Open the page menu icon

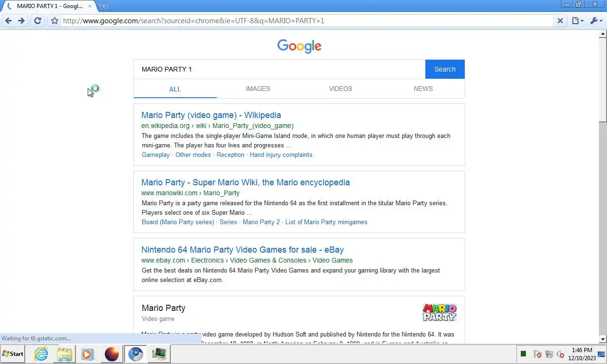pyautogui.click(x=578, y=21)
